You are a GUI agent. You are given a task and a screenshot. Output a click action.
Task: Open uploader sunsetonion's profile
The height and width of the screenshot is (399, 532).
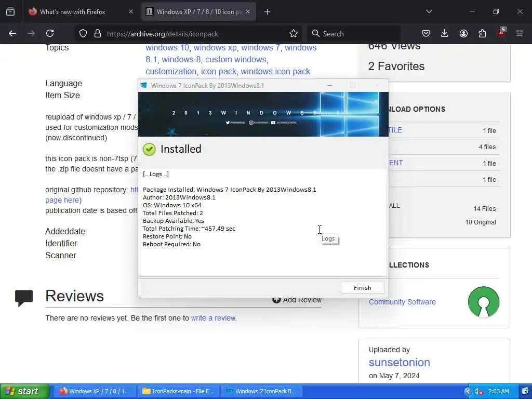400,362
